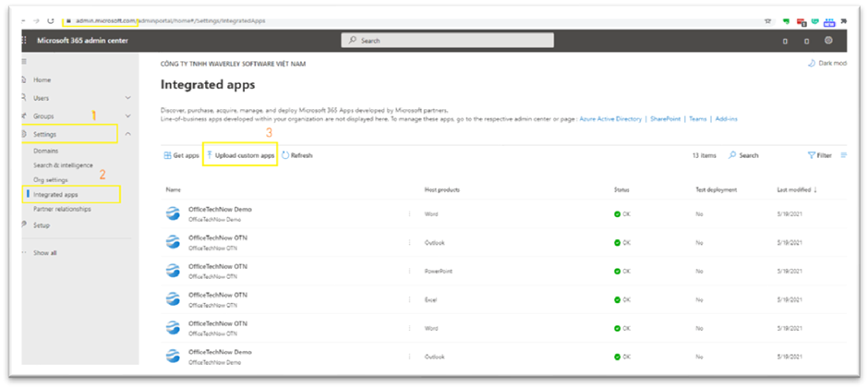This screenshot has width=868, height=388.
Task: Open more options dots for Excel row
Action: (x=410, y=299)
